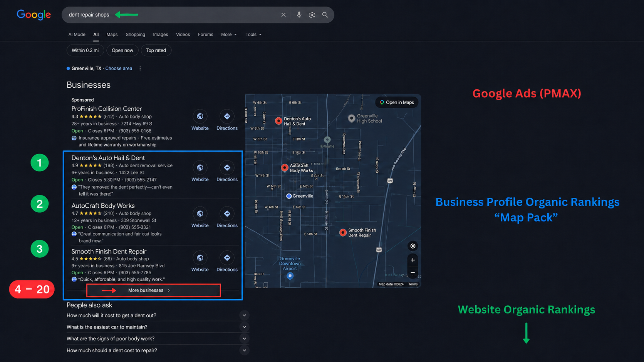Toggle the Top rated filter chip
This screenshot has height=362, width=644.
click(x=156, y=50)
